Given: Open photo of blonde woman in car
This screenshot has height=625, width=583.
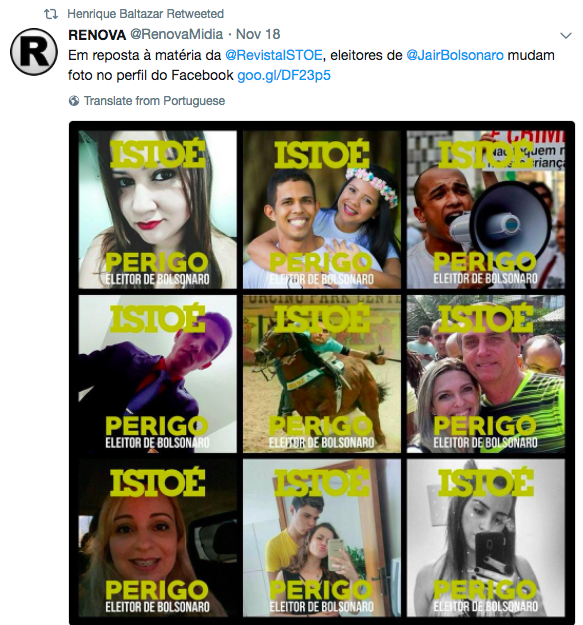Looking at the screenshot, I should [157, 538].
